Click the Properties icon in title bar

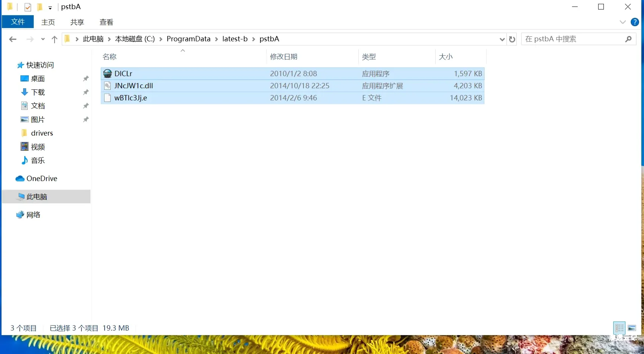coord(28,7)
